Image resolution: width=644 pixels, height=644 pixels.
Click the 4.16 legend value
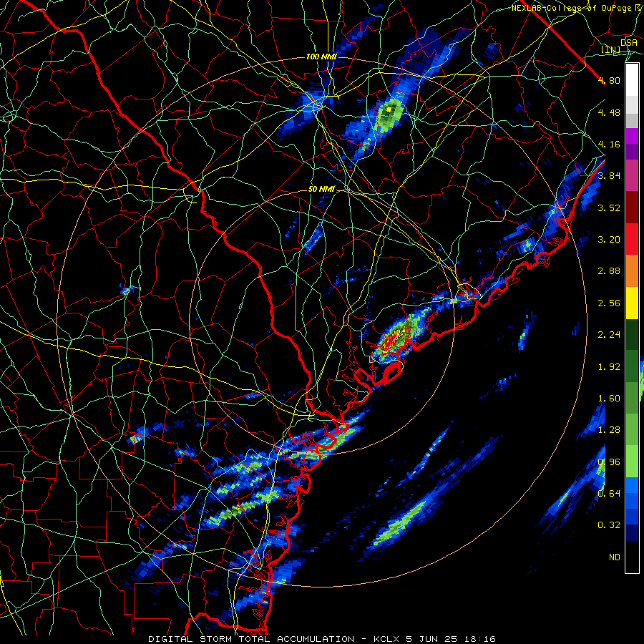(609, 144)
